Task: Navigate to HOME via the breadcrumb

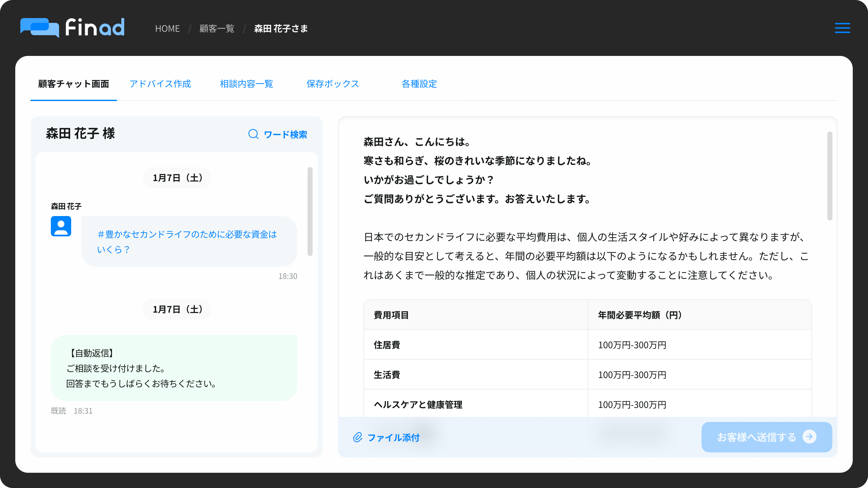Action: click(167, 28)
